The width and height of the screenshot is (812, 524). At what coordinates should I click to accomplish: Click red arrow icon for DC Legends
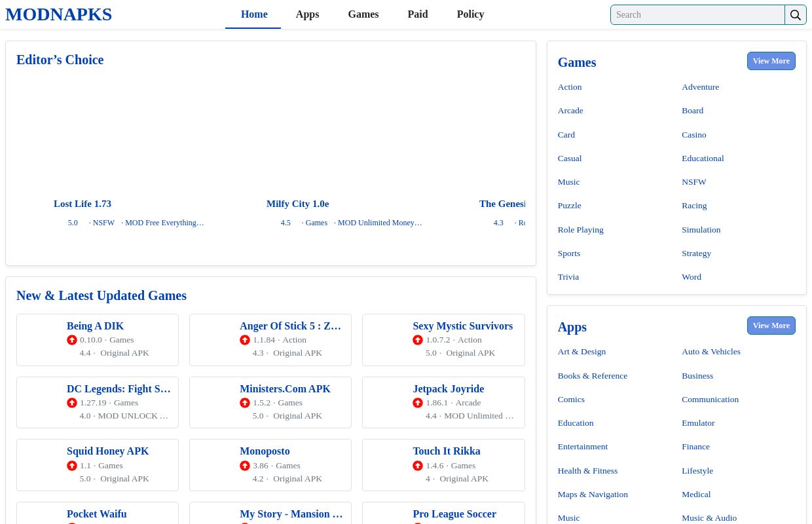pos(72,403)
